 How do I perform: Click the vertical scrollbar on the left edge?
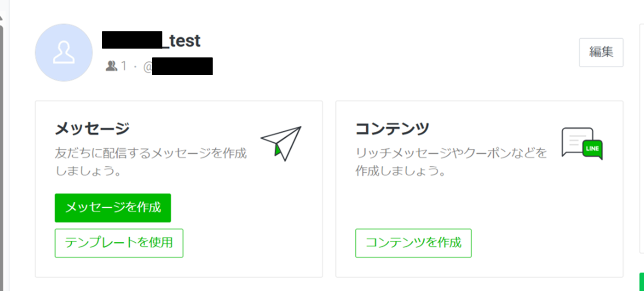pos(2,157)
